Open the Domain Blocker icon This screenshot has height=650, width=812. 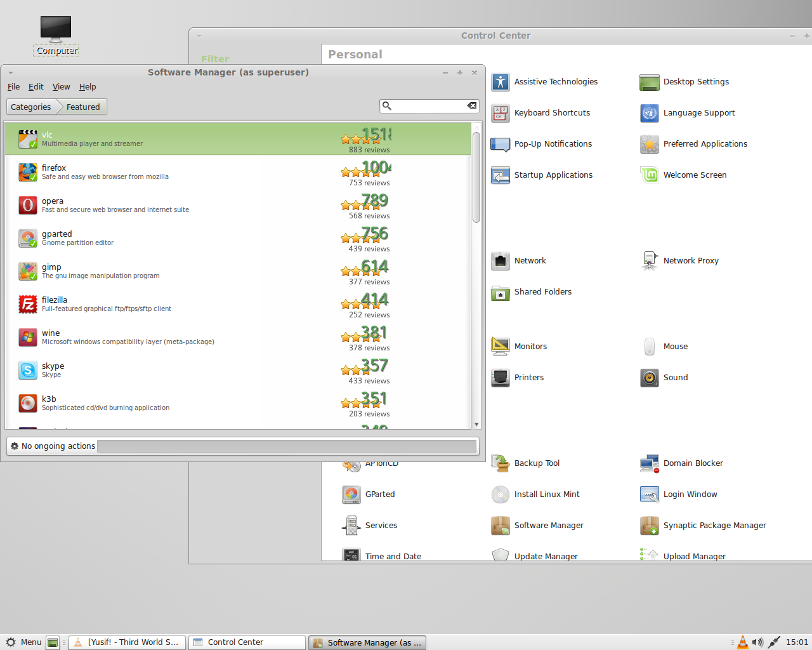650,463
